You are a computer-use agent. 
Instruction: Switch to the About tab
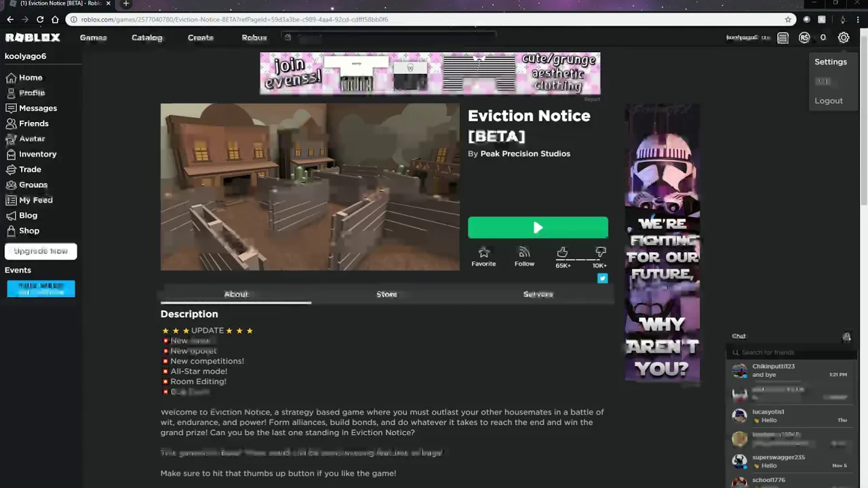click(x=236, y=294)
